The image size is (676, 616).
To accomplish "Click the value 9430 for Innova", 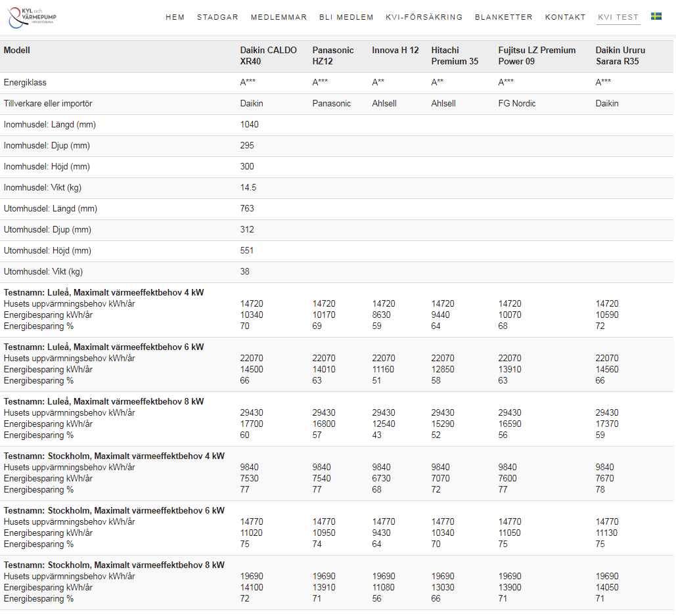I will click(x=381, y=533).
